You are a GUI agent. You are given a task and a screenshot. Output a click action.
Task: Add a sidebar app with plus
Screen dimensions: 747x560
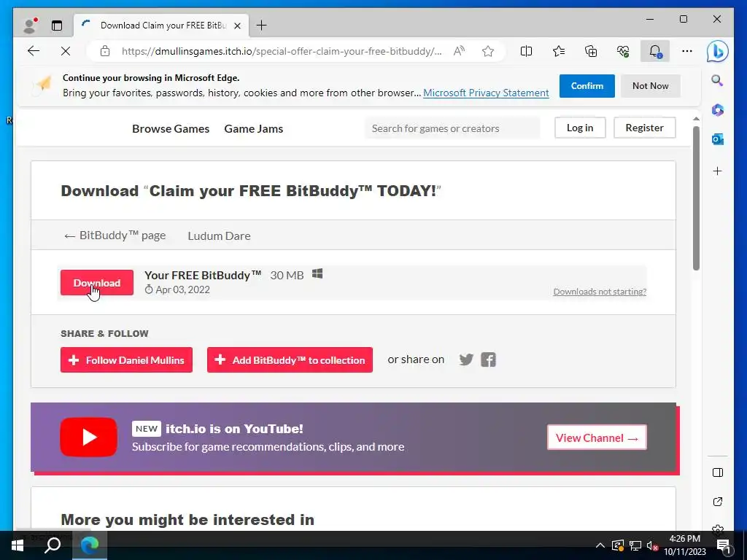[718, 171]
